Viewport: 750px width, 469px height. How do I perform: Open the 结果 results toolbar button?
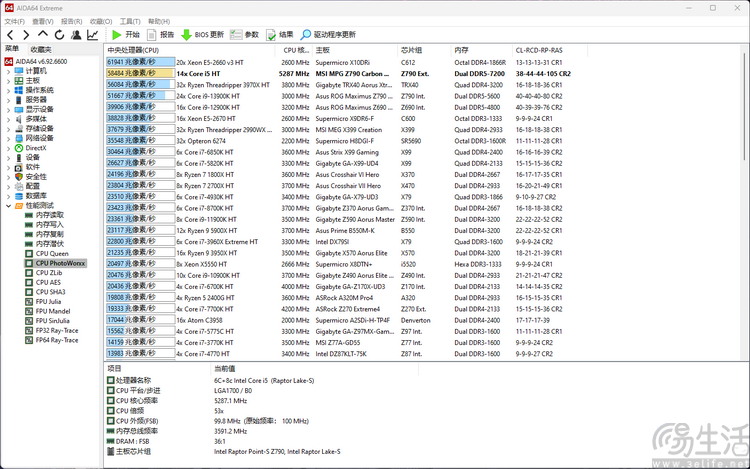tap(279, 34)
